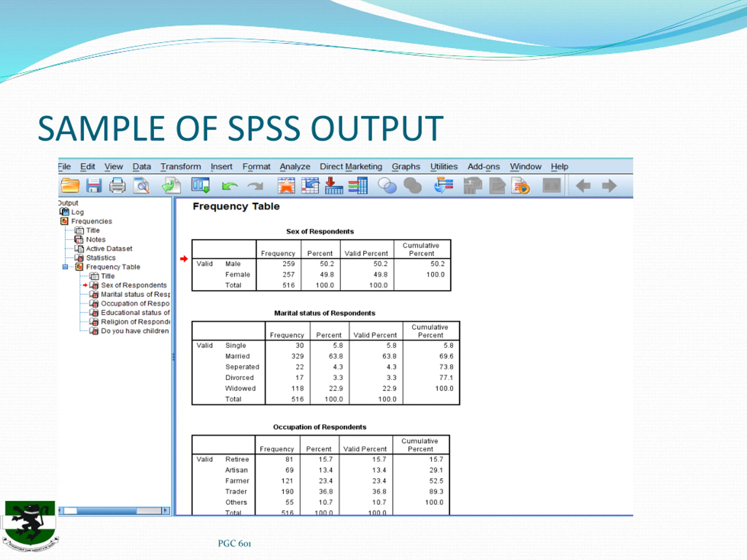
Task: Select Educational status outline item
Action: [x=135, y=313]
